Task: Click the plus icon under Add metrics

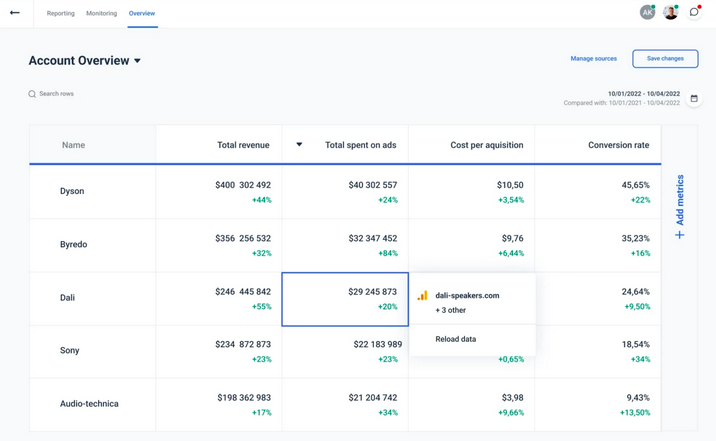Action: (679, 235)
